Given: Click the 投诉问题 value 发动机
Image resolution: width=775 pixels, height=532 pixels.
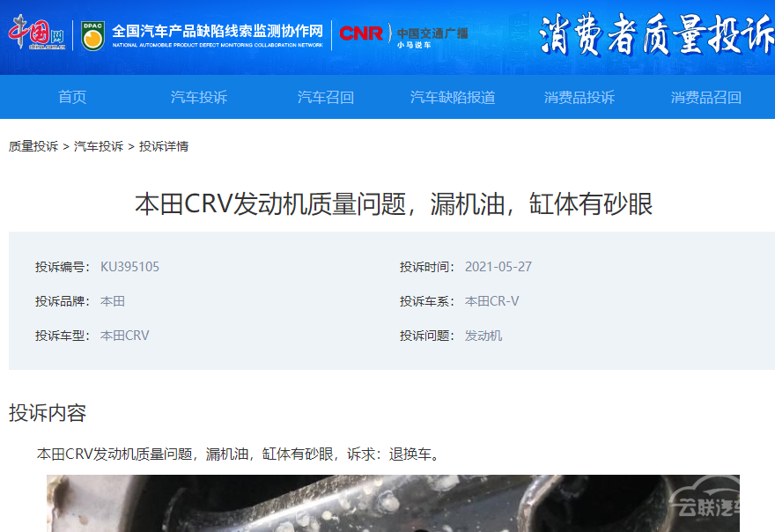Looking at the screenshot, I should pyautogui.click(x=483, y=336).
